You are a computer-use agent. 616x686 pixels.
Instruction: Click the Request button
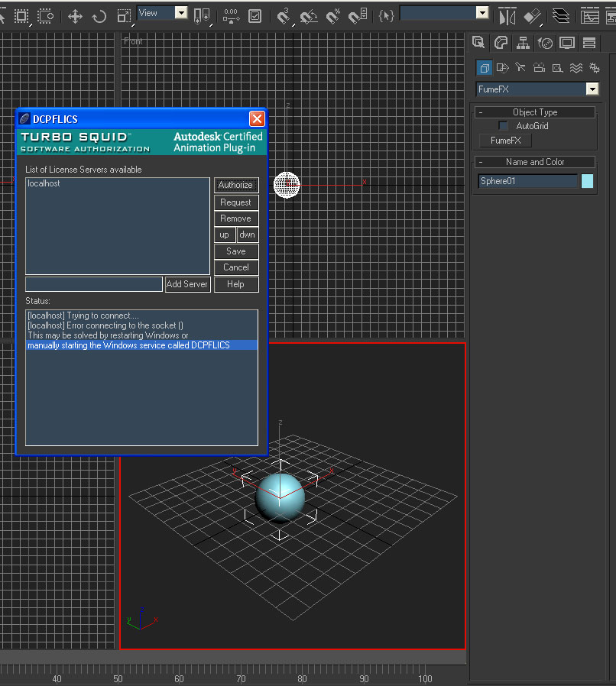pyautogui.click(x=236, y=202)
